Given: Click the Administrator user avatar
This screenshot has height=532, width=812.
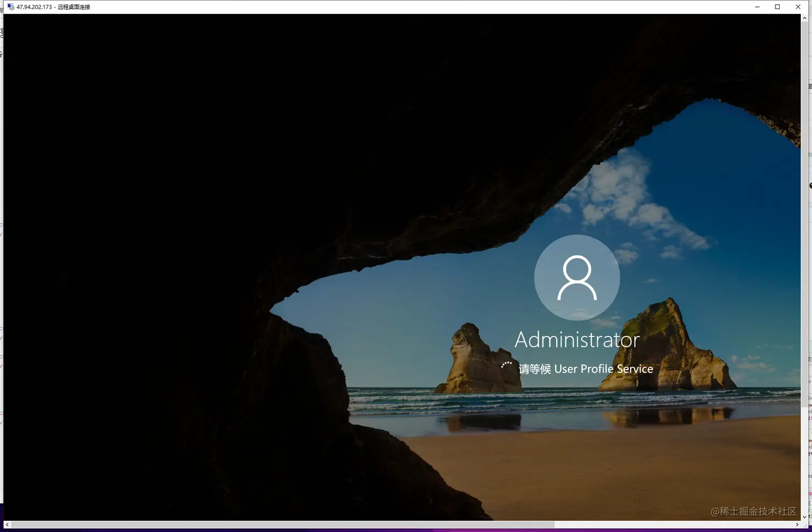Looking at the screenshot, I should 577,278.
